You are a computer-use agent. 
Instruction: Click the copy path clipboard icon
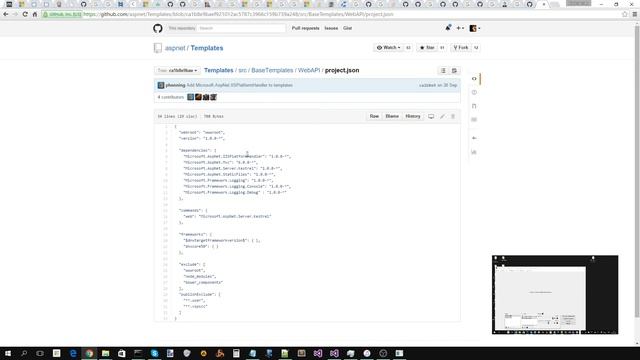point(454,71)
